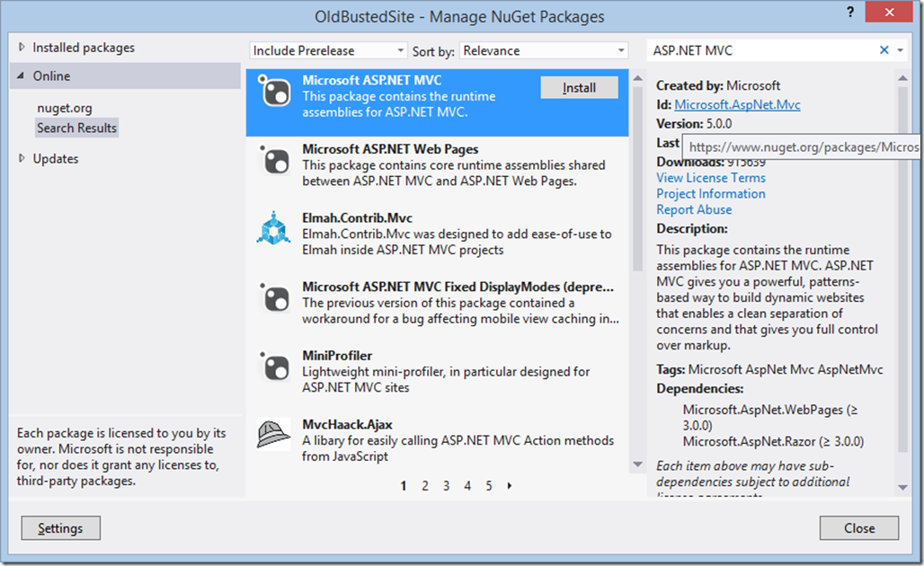Click the Microsoft.AspNet.Razor dependency text
Viewport: 924px width, 566px height.
pos(773,442)
